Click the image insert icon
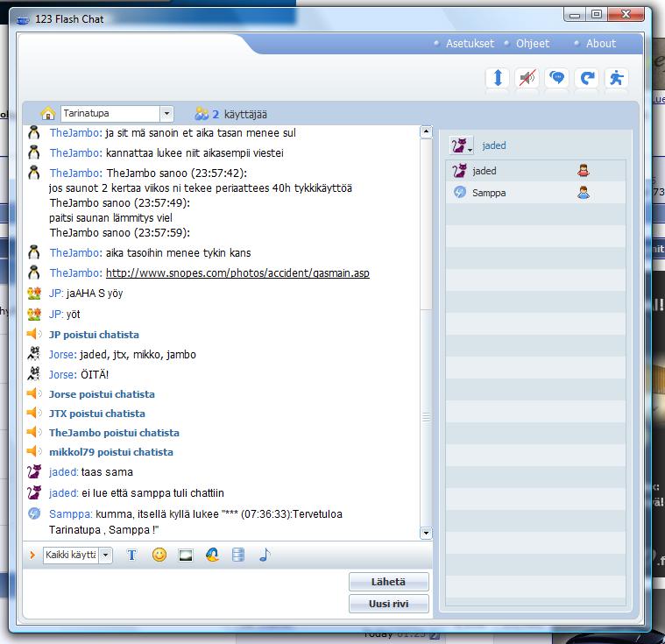 click(x=185, y=555)
